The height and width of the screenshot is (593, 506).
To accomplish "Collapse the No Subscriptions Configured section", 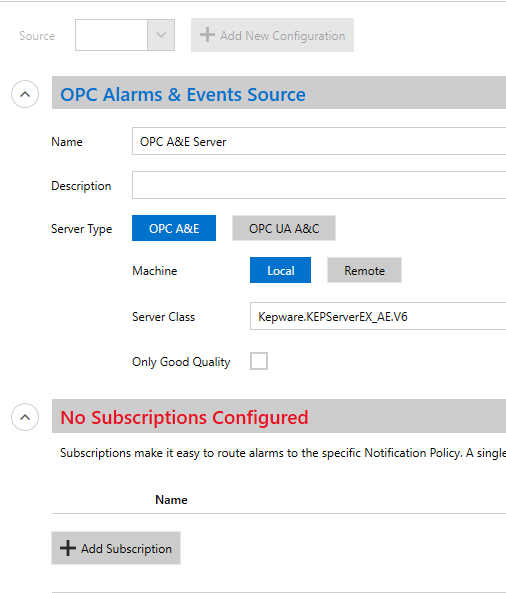I will [25, 417].
